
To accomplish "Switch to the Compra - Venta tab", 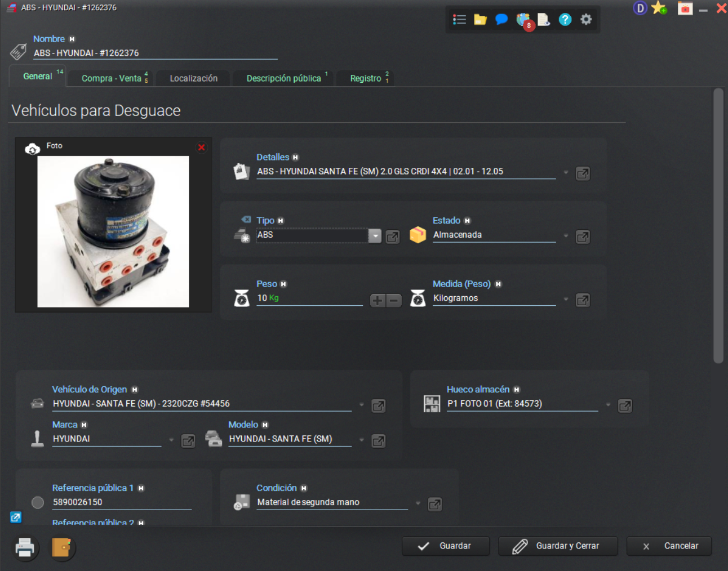I will tap(112, 78).
